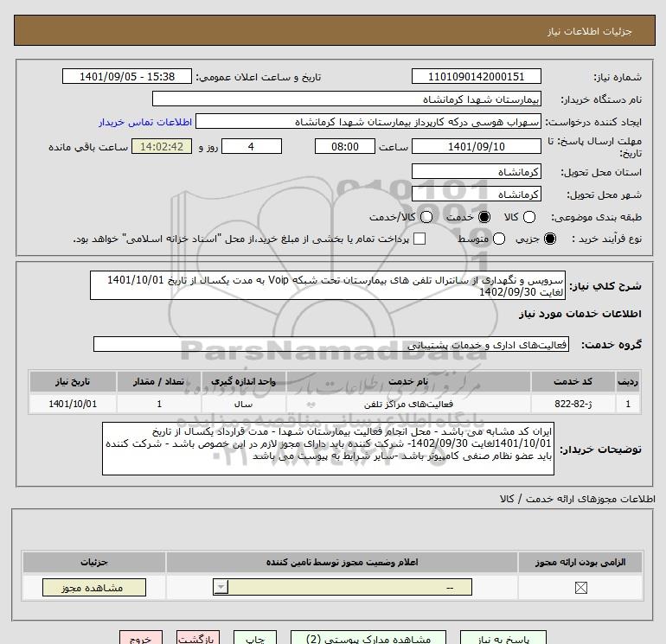Click the delivery province field کرمانشاه

click(476, 171)
